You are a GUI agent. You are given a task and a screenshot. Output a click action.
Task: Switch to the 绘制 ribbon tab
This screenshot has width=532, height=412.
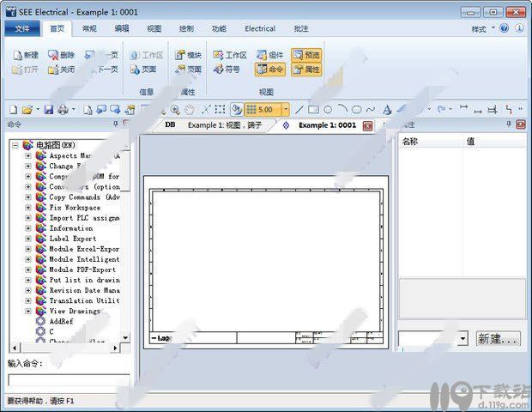186,28
